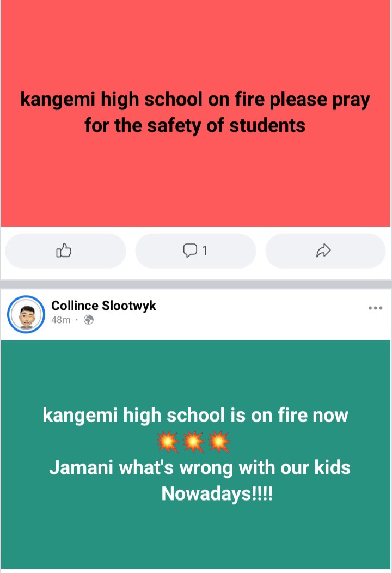Tap the globe public audience icon
The width and height of the screenshot is (392, 573).
[x=89, y=320]
